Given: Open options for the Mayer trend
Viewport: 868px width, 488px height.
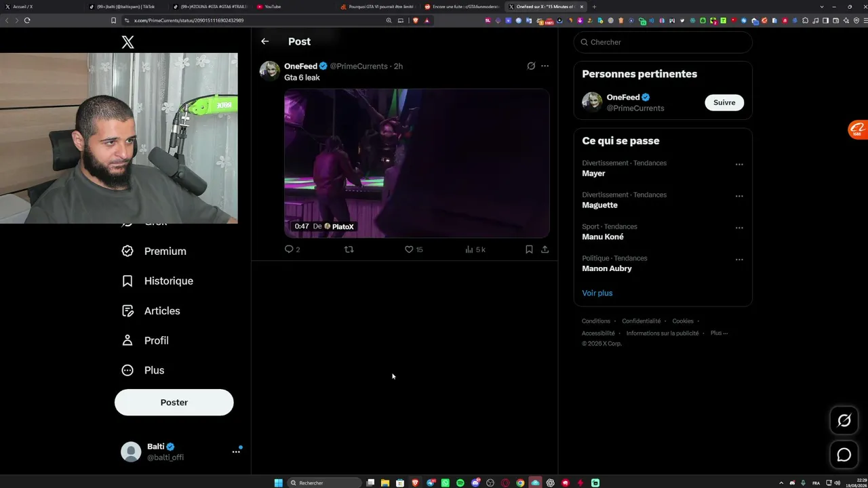Looking at the screenshot, I should [x=739, y=164].
